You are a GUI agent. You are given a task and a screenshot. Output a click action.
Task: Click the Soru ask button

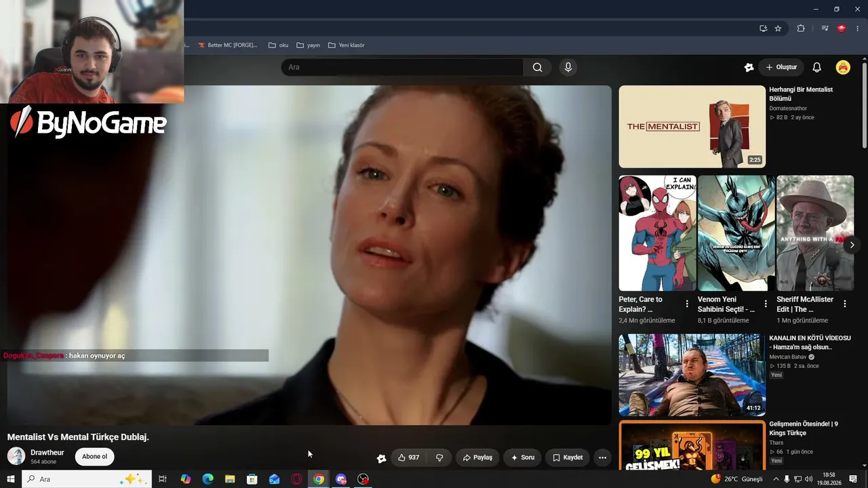[523, 457]
